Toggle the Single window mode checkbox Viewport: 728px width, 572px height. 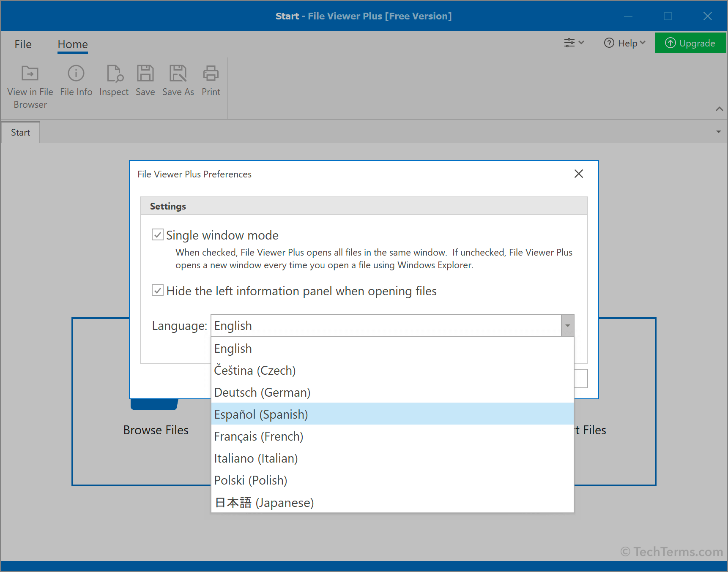[158, 235]
